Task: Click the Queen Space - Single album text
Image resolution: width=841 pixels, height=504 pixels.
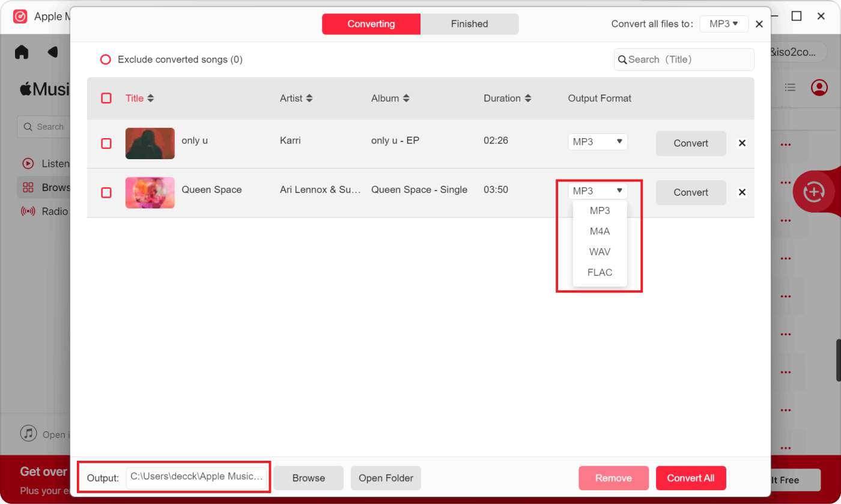Action: click(419, 190)
